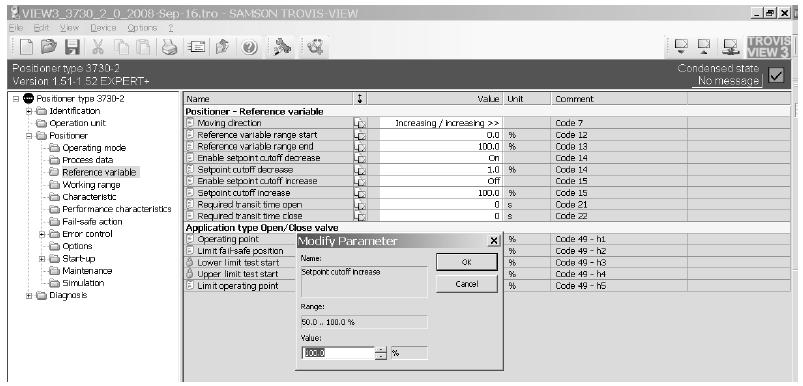Click the New file toolbar icon

(27, 47)
